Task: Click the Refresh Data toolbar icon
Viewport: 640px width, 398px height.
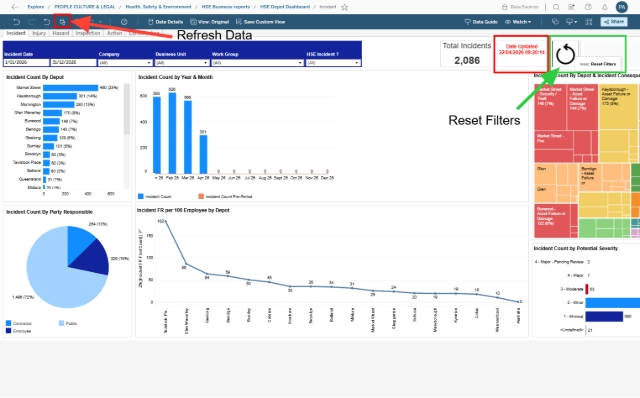Action: click(x=62, y=22)
